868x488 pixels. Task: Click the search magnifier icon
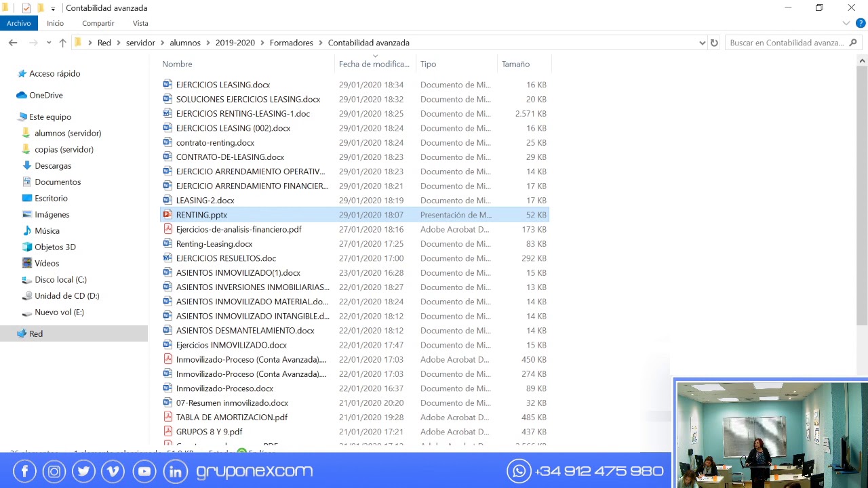[853, 43]
